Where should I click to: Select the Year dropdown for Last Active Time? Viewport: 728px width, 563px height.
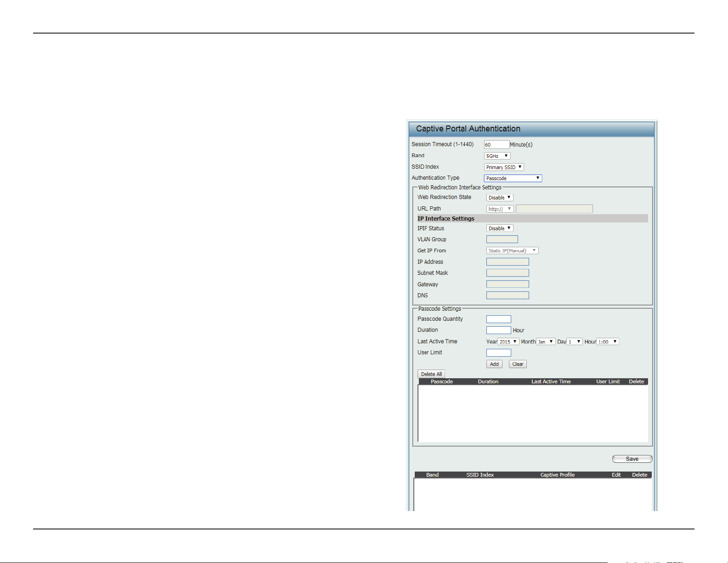pyautogui.click(x=508, y=341)
